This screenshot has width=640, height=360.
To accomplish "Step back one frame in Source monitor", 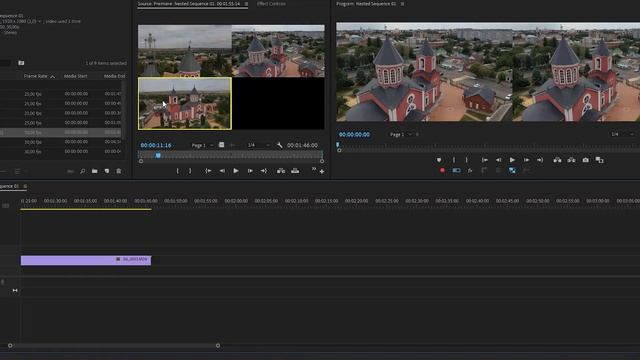I will [222, 171].
